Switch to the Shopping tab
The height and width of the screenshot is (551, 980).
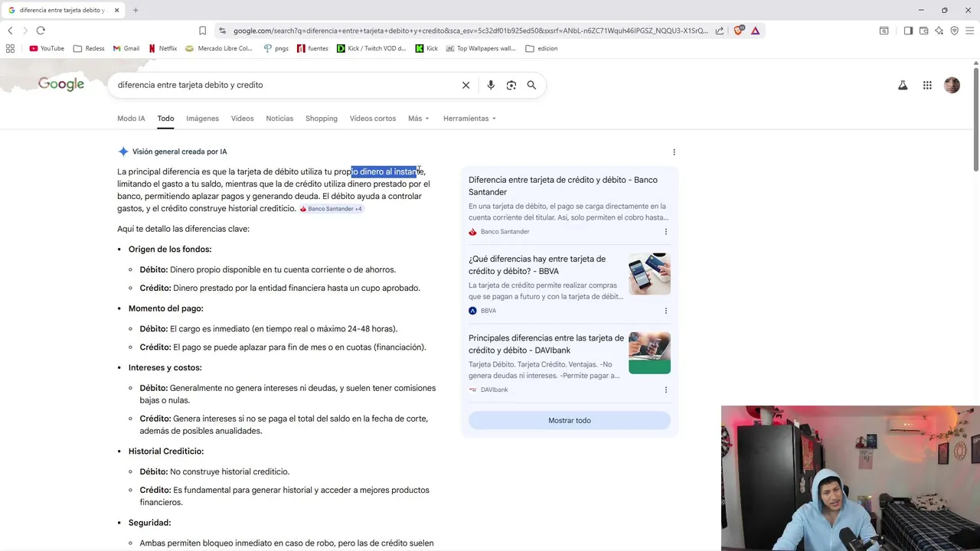(x=322, y=119)
